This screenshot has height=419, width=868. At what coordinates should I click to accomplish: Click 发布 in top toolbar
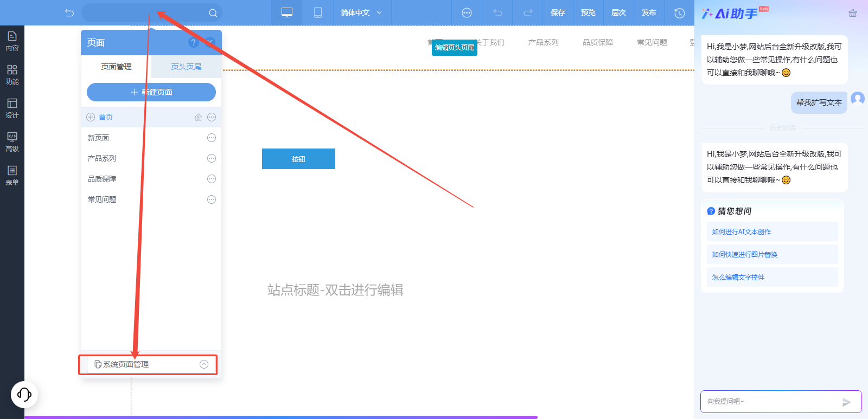coord(649,12)
